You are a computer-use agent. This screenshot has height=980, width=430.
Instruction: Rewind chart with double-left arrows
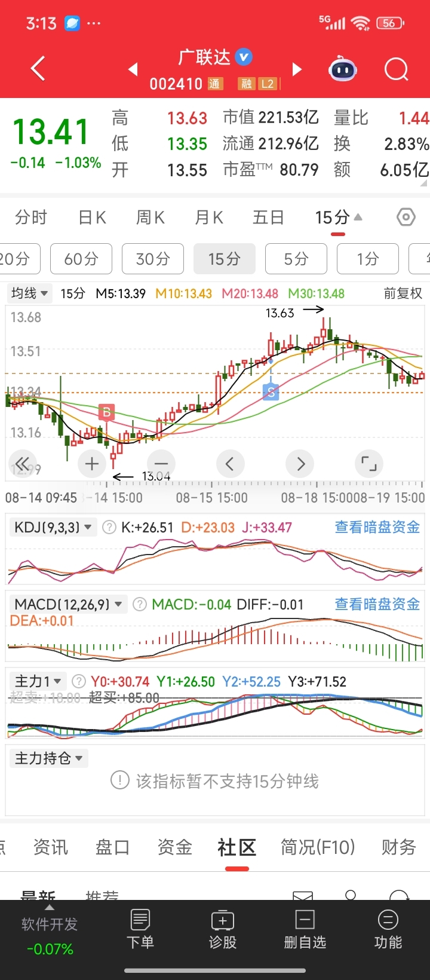point(23,463)
